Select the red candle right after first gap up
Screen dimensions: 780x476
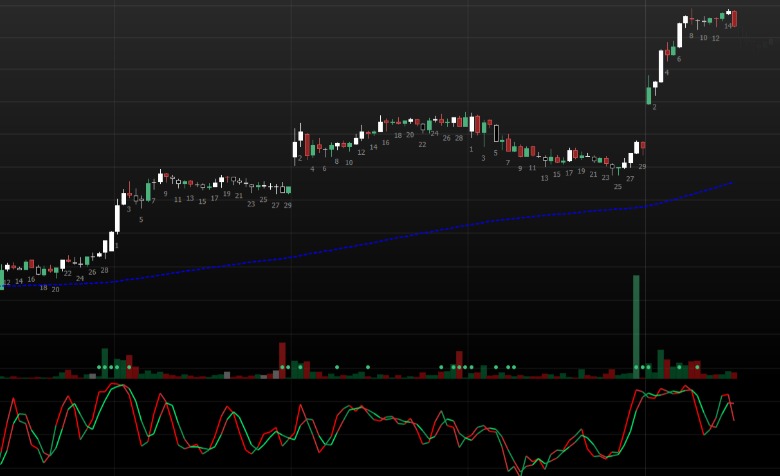pyautogui.click(x=307, y=145)
